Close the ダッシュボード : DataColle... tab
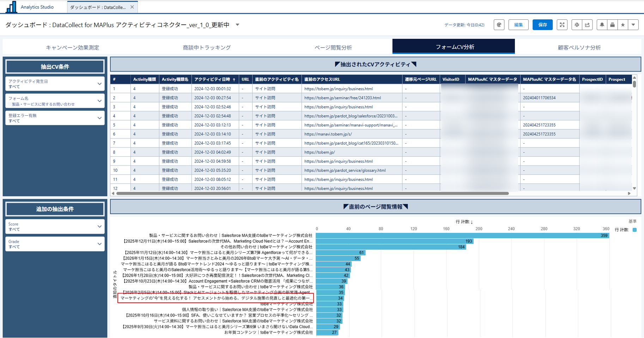 [x=132, y=7]
